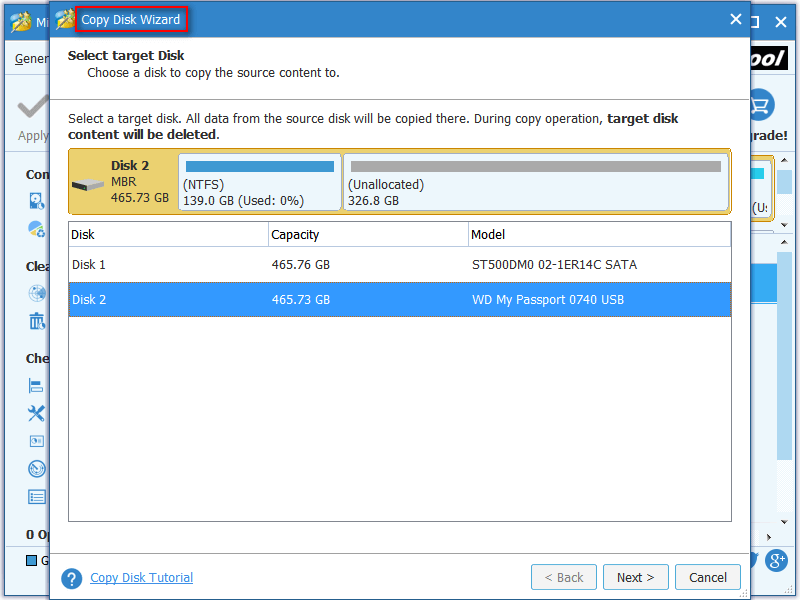
Task: Toggle the legend checkbox at main window bottom
Action: (x=31, y=560)
